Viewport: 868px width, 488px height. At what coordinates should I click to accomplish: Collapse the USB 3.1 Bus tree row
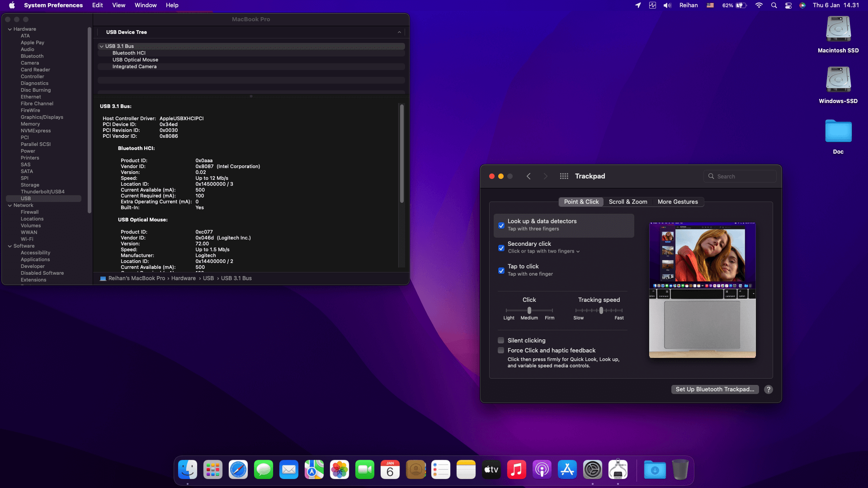click(102, 46)
